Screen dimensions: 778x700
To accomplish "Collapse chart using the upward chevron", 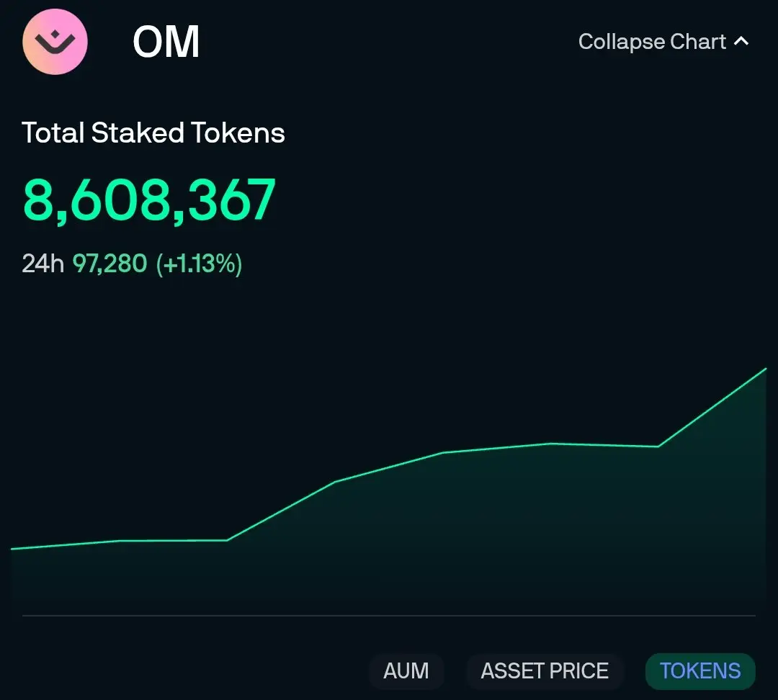I will coord(741,41).
